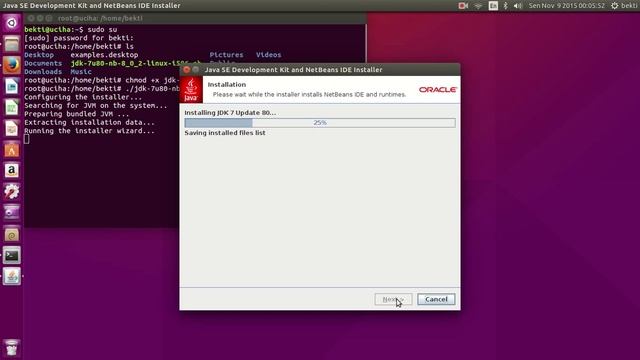Click the Oracle logo in installer header
640x360 pixels.
(x=438, y=89)
